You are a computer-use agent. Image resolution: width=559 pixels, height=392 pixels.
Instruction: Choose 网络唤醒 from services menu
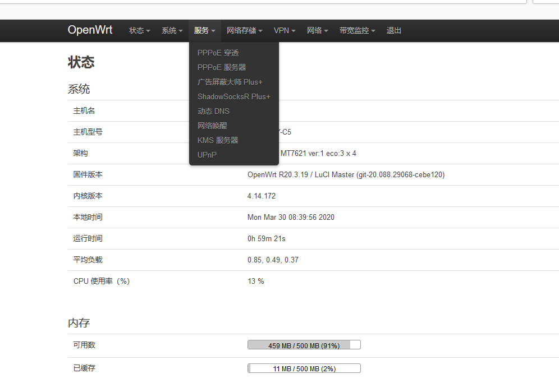click(x=234, y=126)
